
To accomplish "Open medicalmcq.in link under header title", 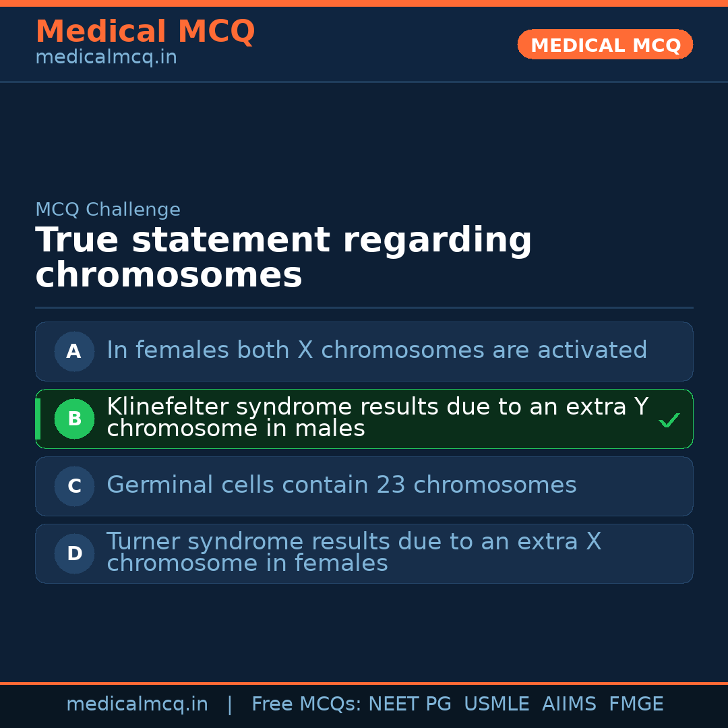I will (x=106, y=58).
